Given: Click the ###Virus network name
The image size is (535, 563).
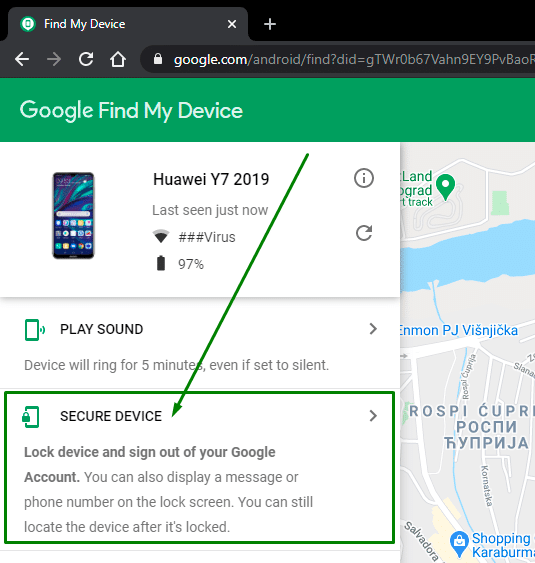Looking at the screenshot, I should [x=207, y=237].
